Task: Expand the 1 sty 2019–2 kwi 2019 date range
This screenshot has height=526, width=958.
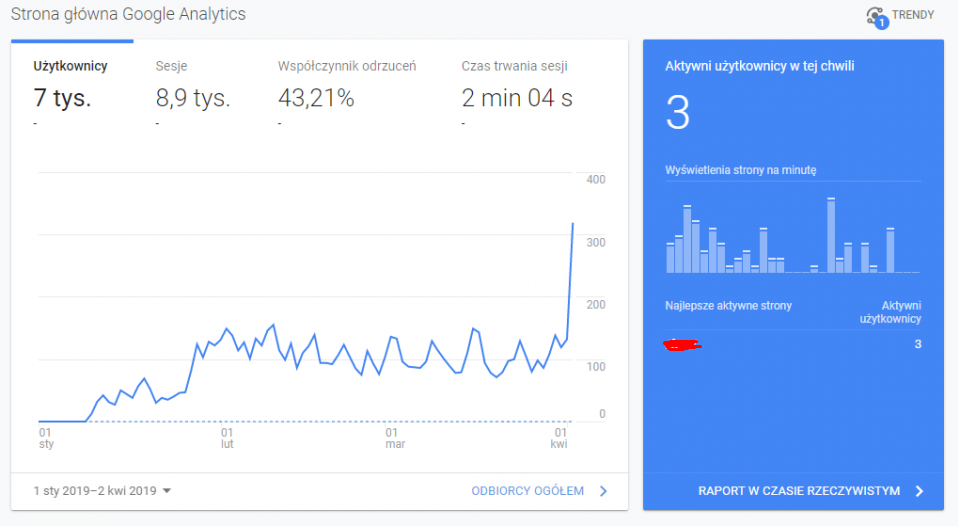Action: tap(102, 491)
